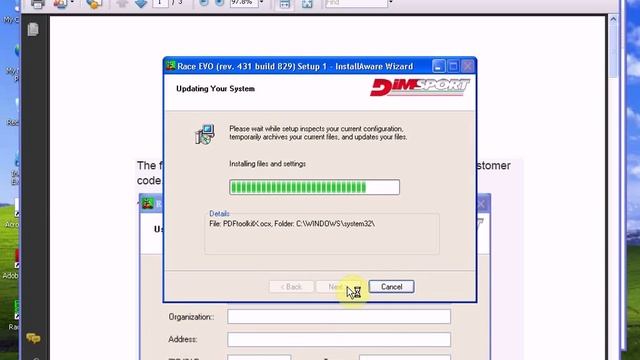Viewport: 640px width, 360px height.
Task: Click the Find search field in toolbar
Action: [356, 3]
